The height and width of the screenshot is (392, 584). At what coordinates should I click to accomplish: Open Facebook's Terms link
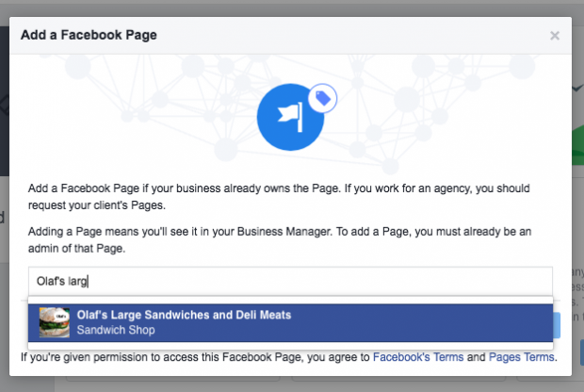(x=418, y=357)
